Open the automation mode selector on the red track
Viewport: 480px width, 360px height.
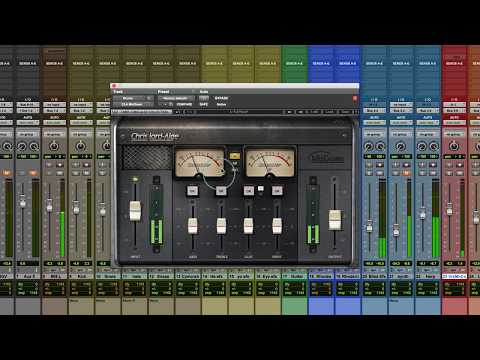(454, 122)
